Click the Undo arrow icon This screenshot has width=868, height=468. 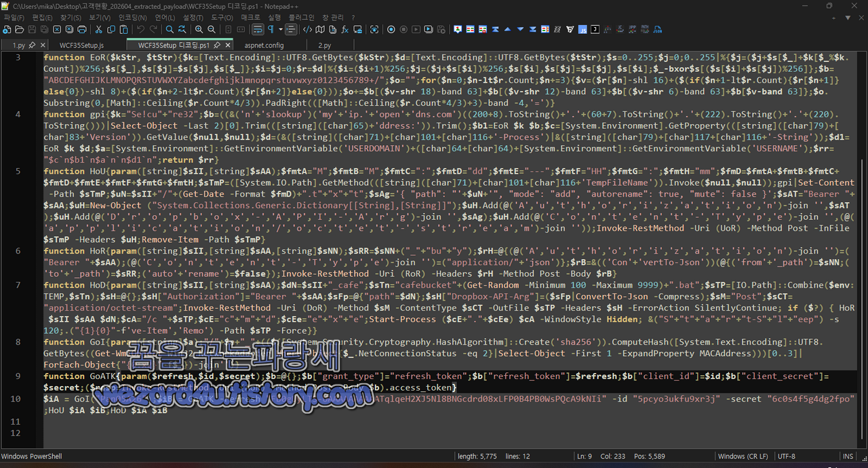coord(140,29)
